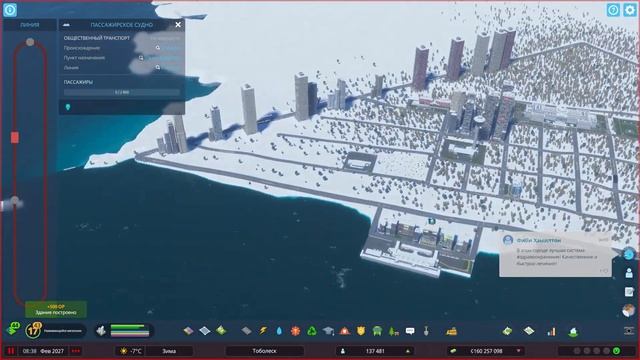Screen dimensions: 640x360
Task: Click the teal location pin follow icon
Action: coord(68,107)
